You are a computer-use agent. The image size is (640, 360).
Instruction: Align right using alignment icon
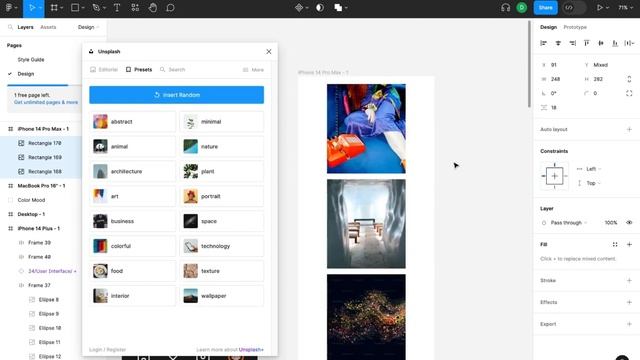[x=573, y=43]
